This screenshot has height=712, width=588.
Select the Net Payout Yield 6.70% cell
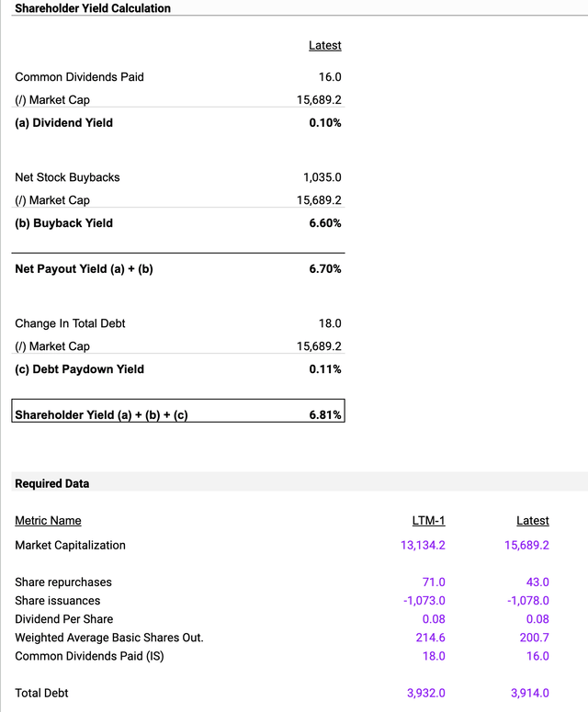(325, 269)
